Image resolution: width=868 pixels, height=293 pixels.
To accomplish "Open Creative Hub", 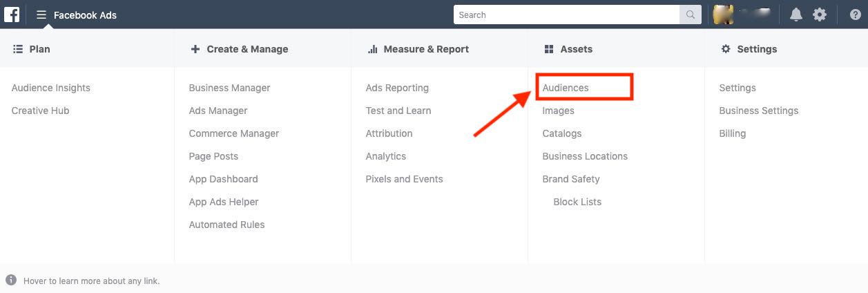I will (41, 111).
